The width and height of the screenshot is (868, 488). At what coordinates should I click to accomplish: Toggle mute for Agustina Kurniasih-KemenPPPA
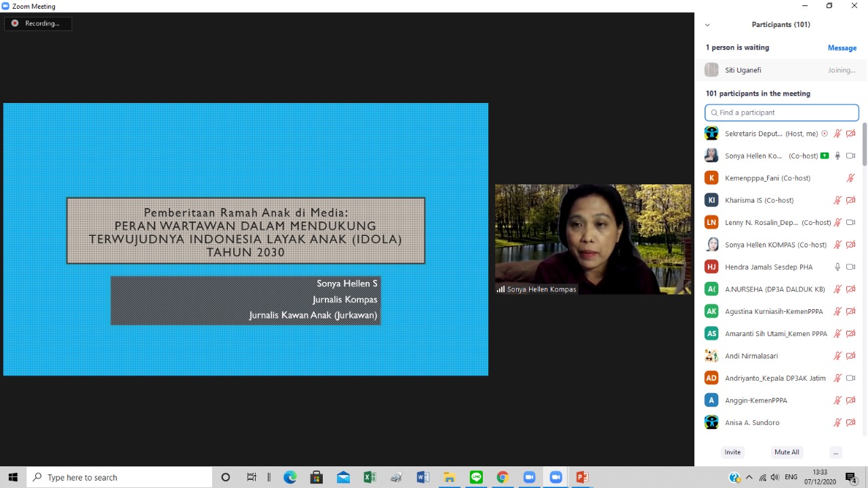click(x=837, y=312)
